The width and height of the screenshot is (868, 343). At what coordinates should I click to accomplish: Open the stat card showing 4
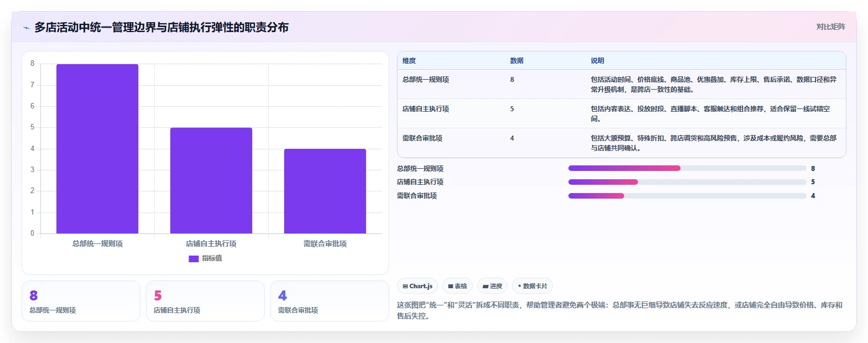[x=330, y=301]
